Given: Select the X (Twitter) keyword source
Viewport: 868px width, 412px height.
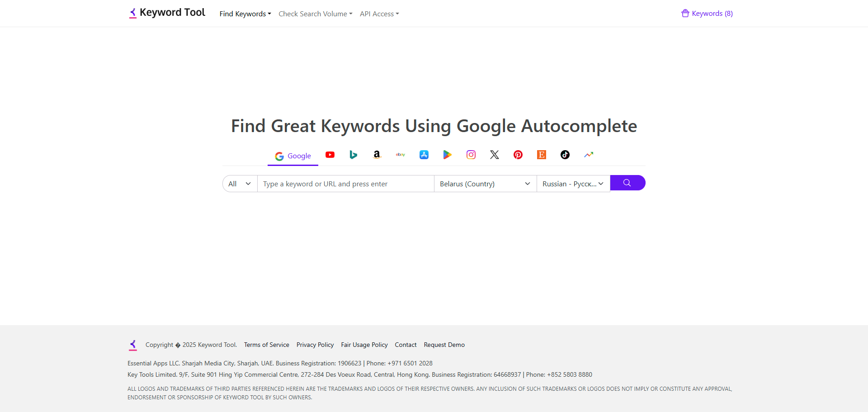Looking at the screenshot, I should [x=495, y=155].
